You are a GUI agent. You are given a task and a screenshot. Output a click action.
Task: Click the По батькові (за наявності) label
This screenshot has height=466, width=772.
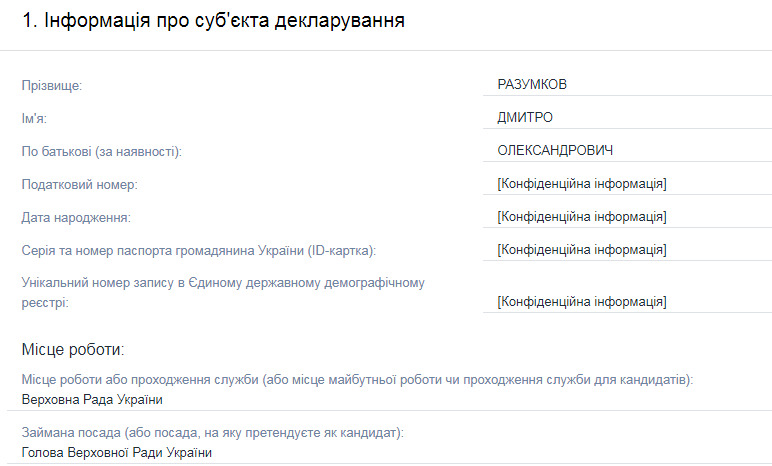pos(101,152)
